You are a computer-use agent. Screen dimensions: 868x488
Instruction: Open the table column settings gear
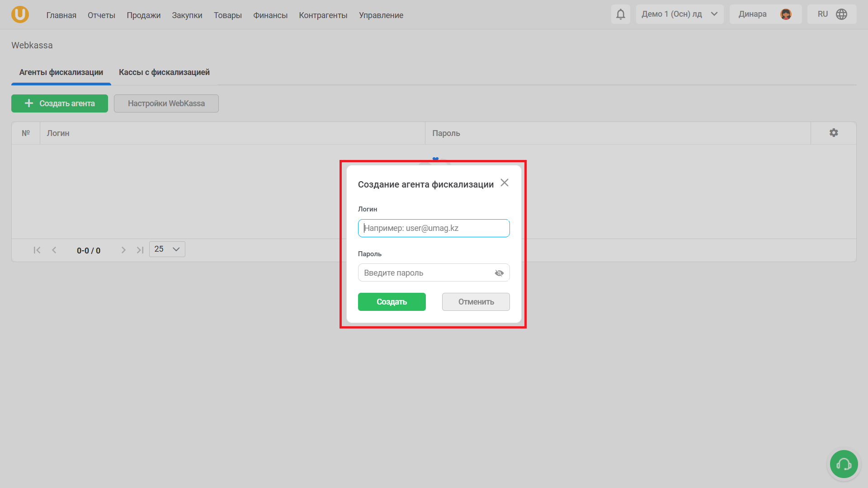833,133
